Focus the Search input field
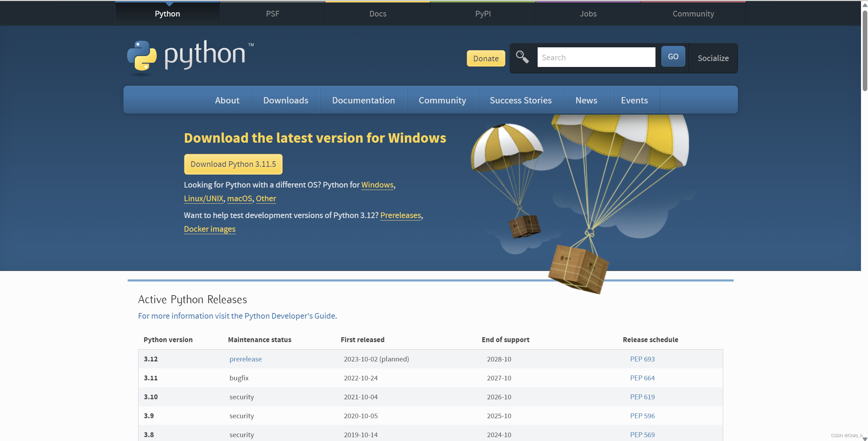The height and width of the screenshot is (441, 868). [596, 57]
